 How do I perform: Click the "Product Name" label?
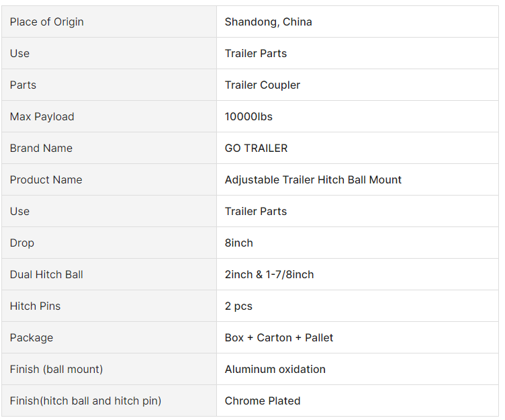point(46,179)
